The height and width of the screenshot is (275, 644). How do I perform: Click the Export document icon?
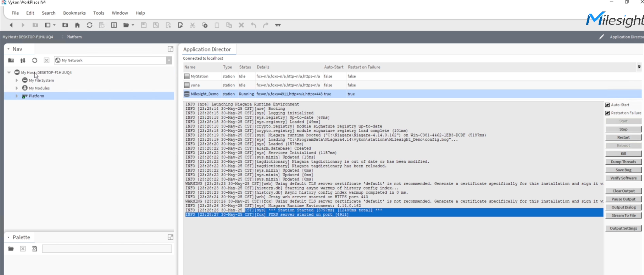[x=180, y=25]
